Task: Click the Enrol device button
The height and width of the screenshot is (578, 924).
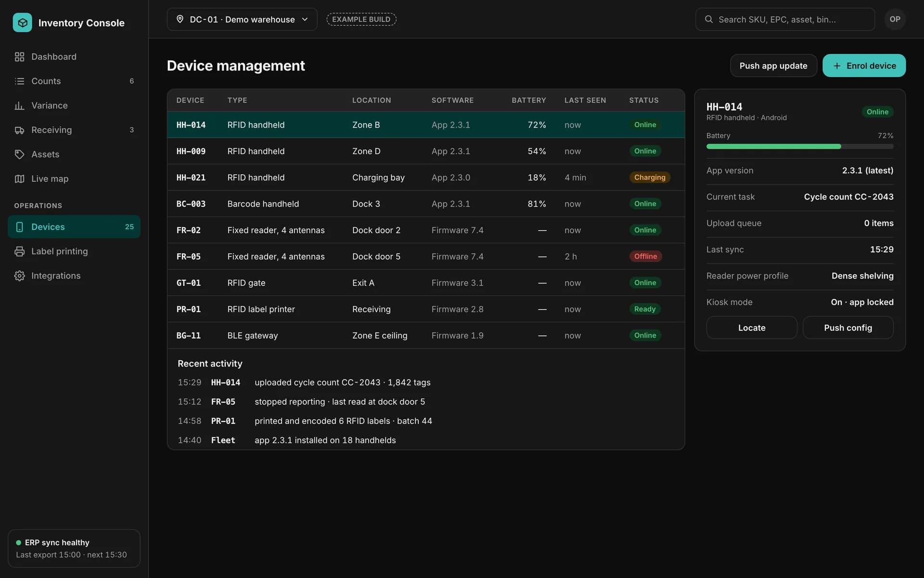Action: click(864, 66)
